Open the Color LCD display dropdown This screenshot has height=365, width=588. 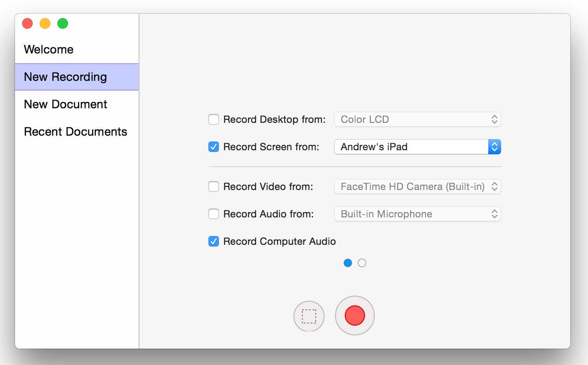click(417, 119)
